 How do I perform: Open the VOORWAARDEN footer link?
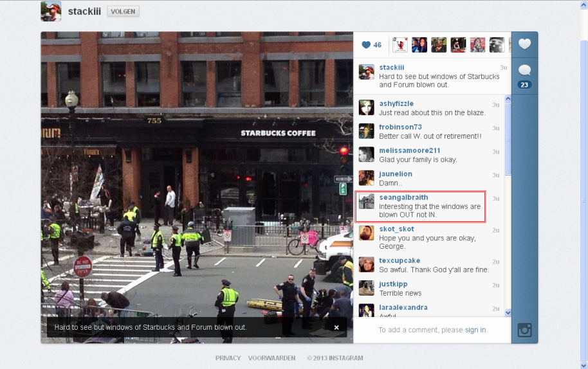point(271,358)
